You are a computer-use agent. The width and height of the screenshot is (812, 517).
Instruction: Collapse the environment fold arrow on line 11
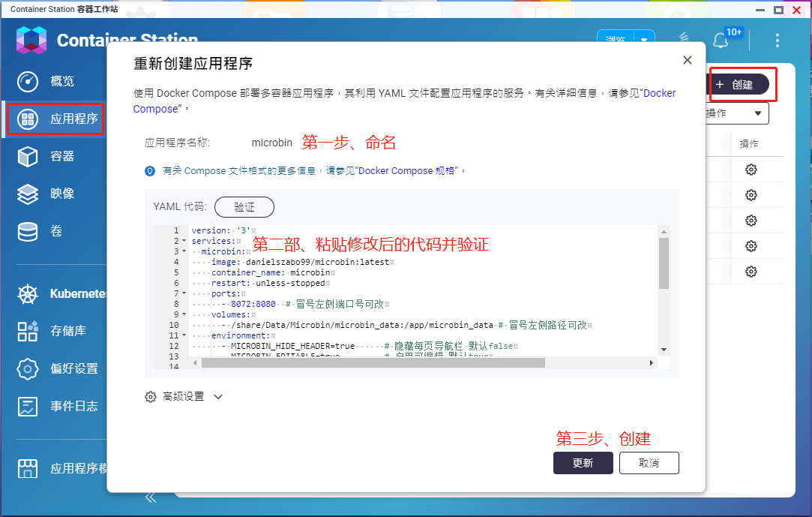click(184, 335)
